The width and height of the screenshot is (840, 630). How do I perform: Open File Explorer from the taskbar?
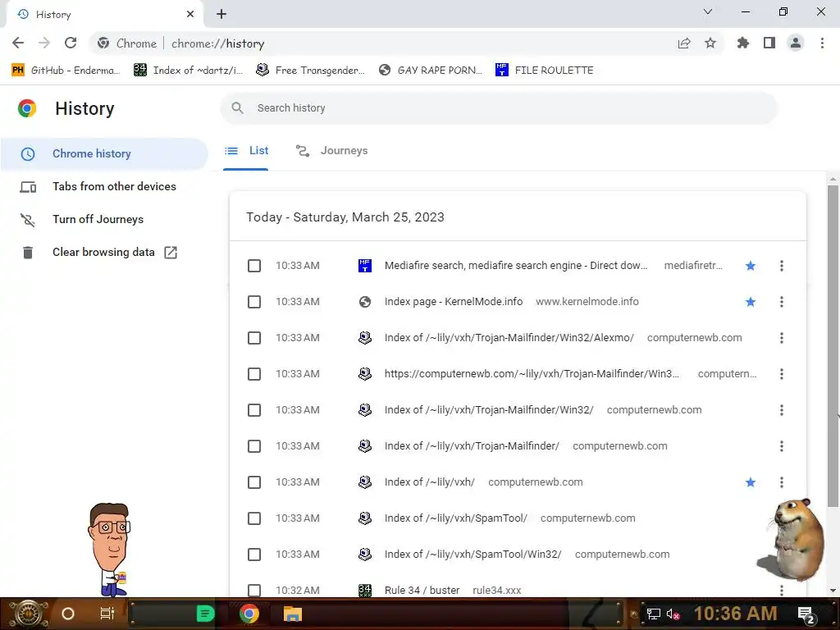(293, 614)
